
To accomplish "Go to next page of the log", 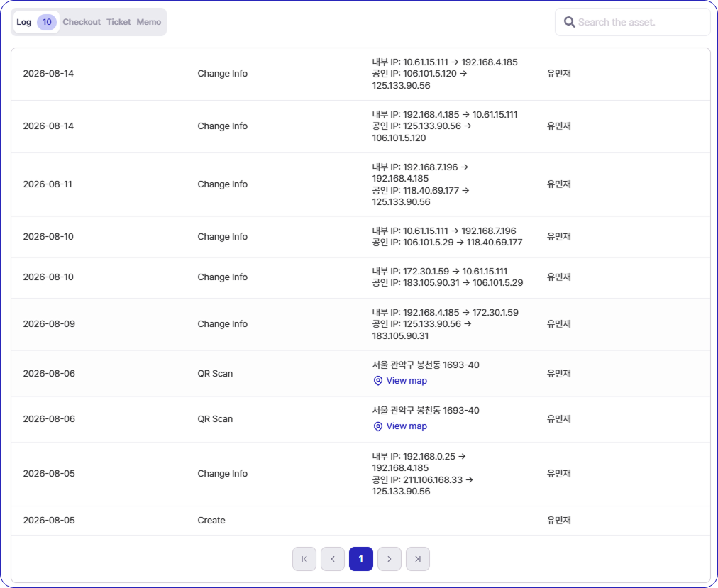I will point(390,559).
